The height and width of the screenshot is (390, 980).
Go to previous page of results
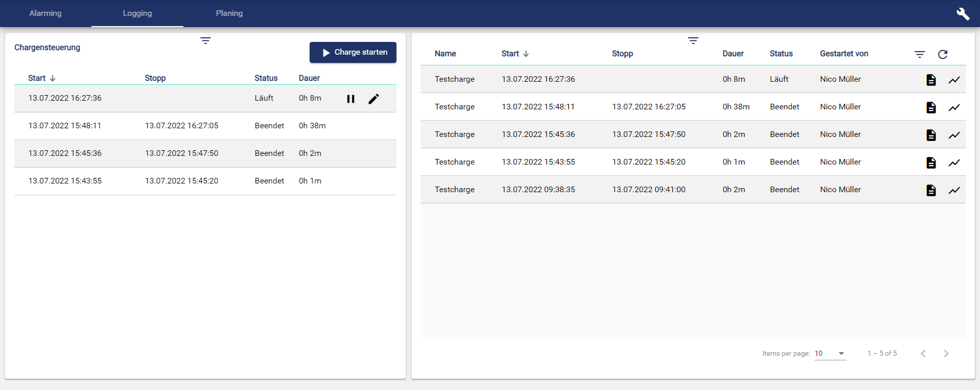coord(923,353)
